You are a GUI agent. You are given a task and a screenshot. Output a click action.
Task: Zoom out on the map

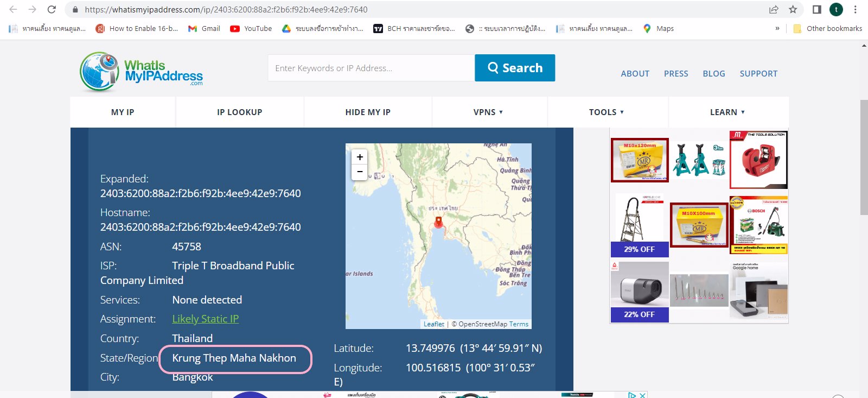[x=360, y=172]
